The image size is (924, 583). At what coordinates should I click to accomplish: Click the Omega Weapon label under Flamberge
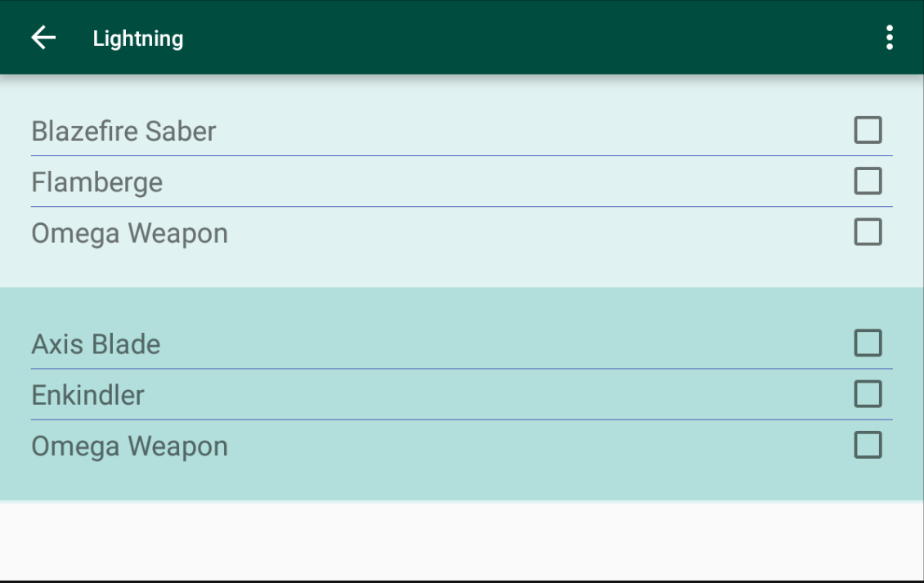click(x=129, y=234)
